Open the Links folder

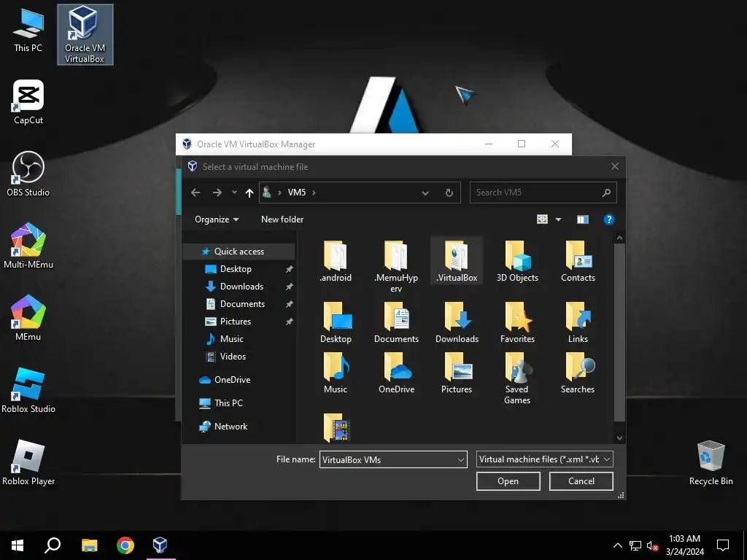click(x=578, y=322)
